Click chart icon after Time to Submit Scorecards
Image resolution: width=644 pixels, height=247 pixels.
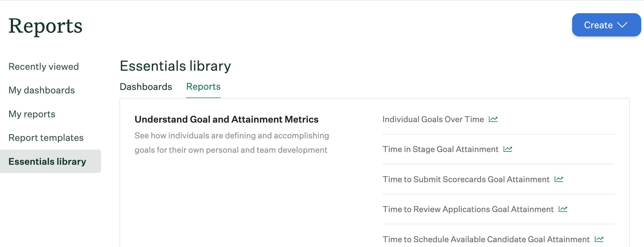tap(558, 179)
